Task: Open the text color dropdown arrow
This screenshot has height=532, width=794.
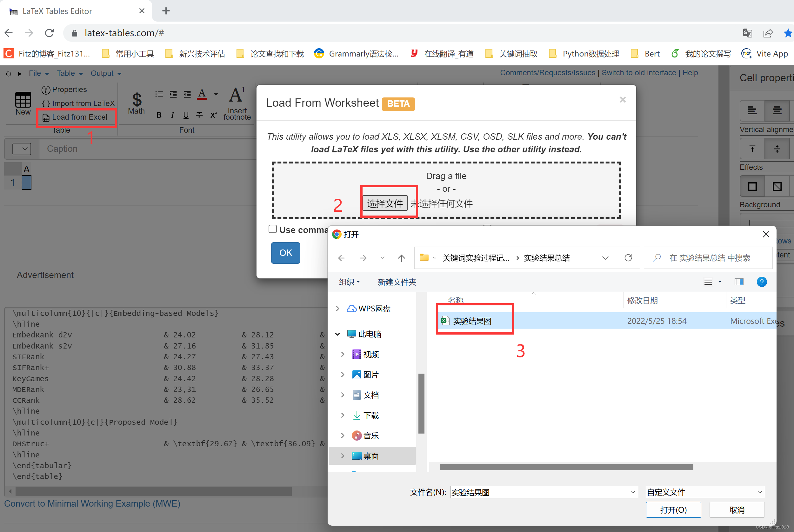Action: tap(216, 94)
